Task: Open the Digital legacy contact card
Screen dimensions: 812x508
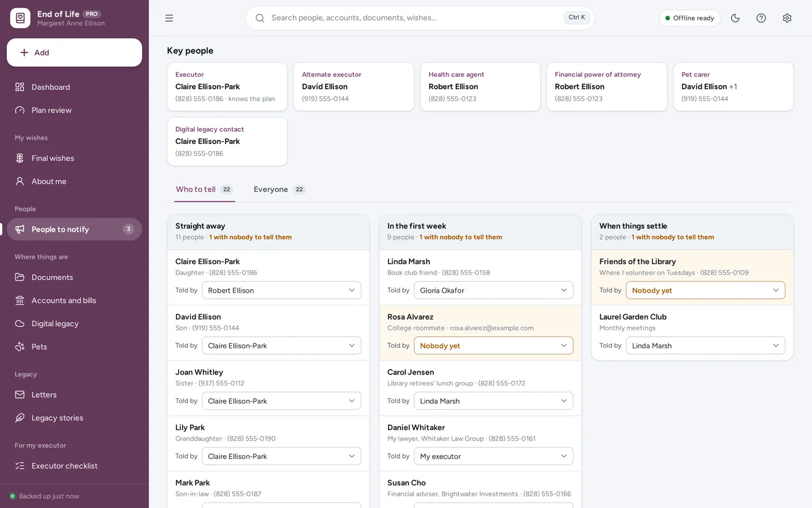Action: (227, 142)
